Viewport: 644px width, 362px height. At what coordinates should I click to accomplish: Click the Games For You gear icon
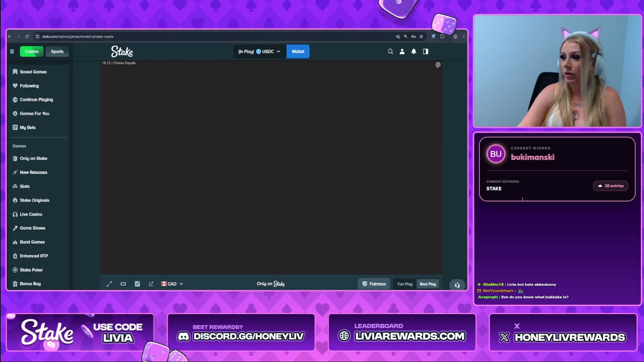coord(15,114)
